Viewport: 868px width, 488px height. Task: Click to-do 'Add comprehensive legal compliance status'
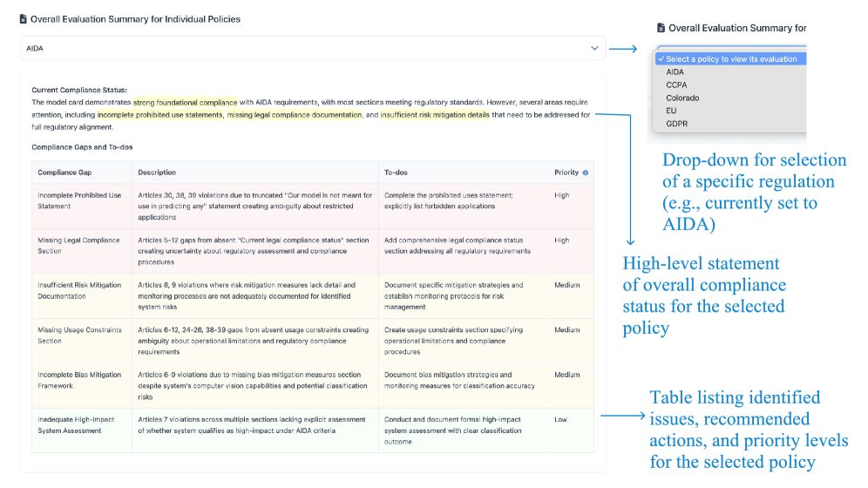[x=458, y=246]
